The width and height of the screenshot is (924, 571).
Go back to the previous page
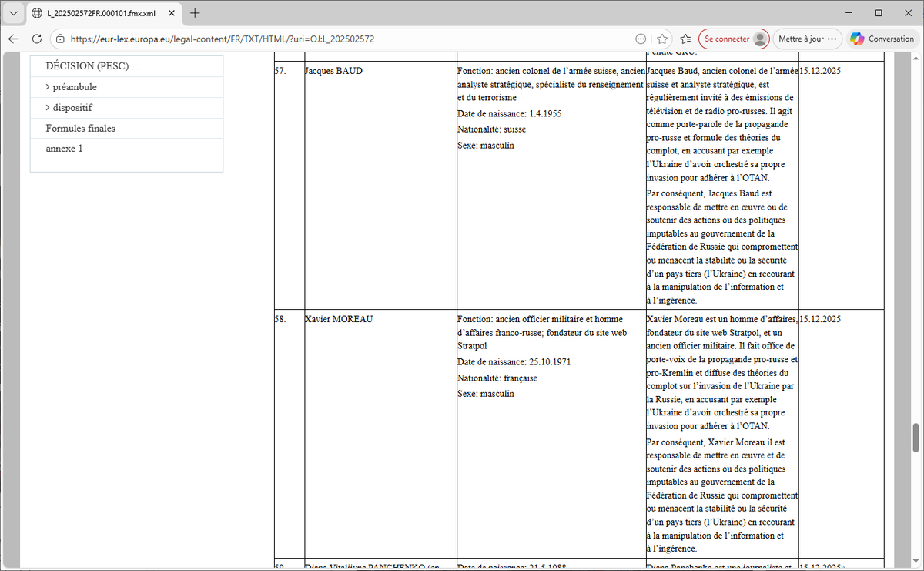14,39
